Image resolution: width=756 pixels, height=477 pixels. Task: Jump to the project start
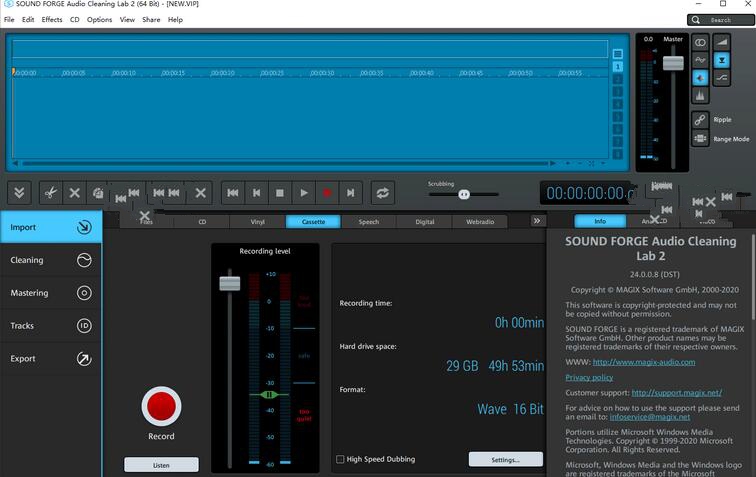(232, 193)
